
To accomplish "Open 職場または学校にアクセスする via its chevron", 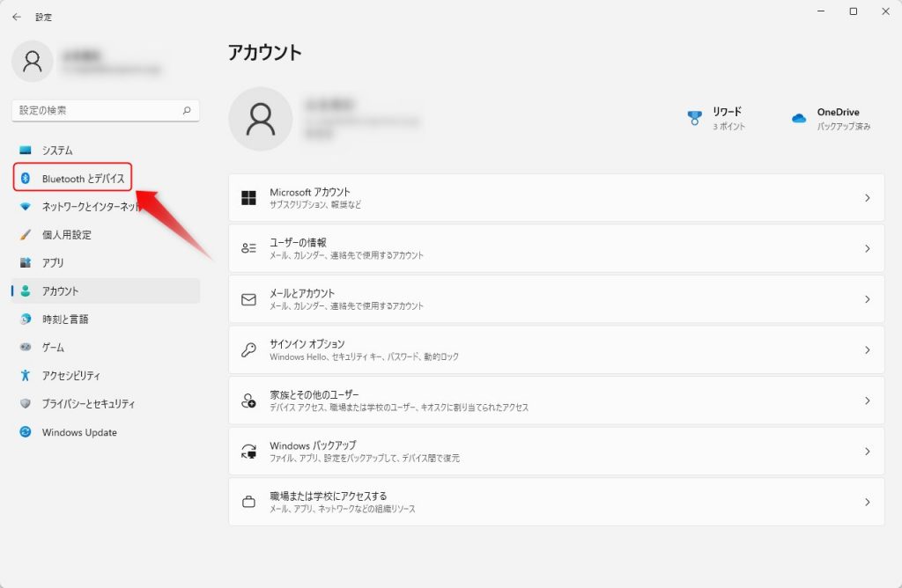I will pos(868,502).
